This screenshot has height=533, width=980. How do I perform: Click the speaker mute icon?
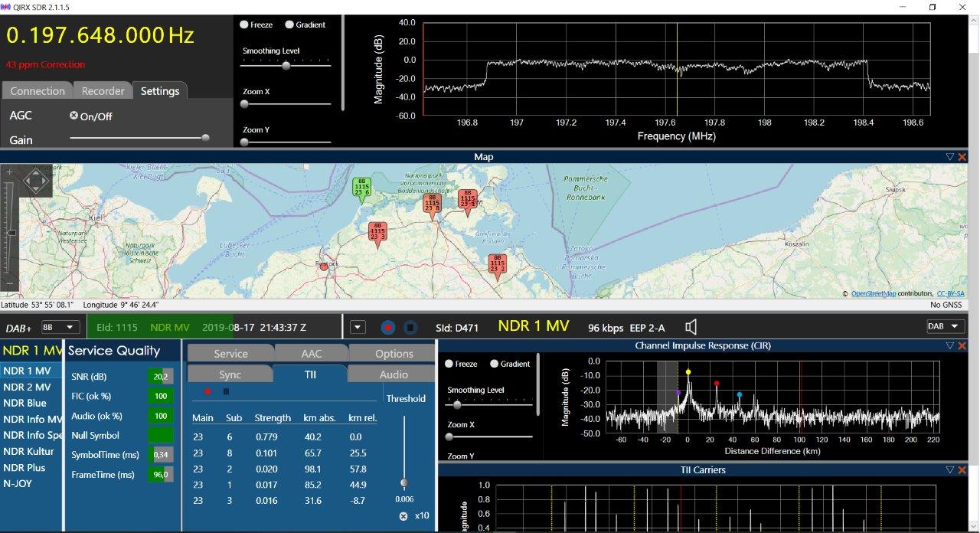click(x=691, y=328)
